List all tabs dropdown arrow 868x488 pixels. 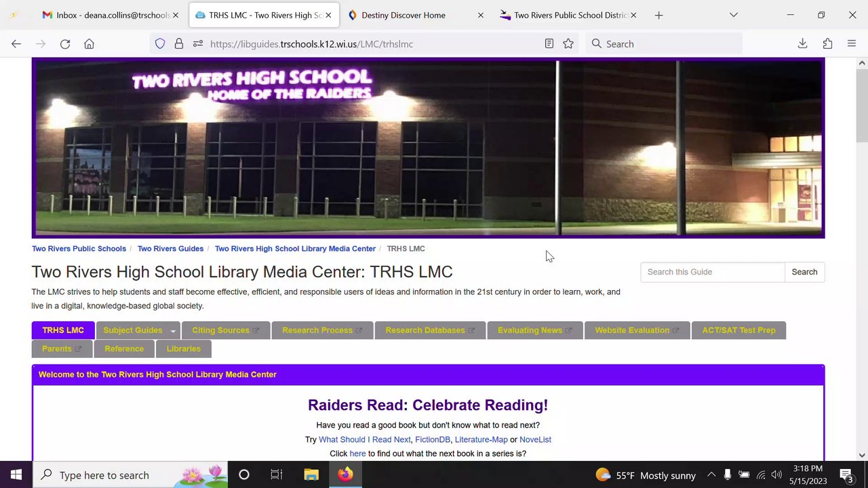(x=733, y=15)
